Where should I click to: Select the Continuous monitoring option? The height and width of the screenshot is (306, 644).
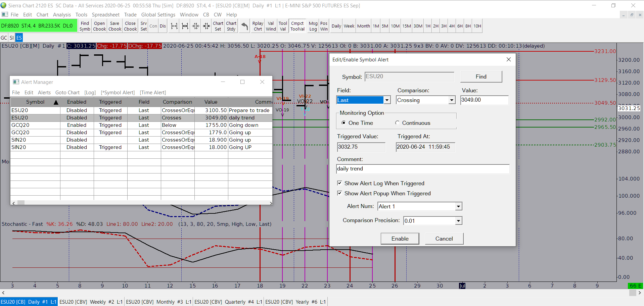click(x=398, y=123)
